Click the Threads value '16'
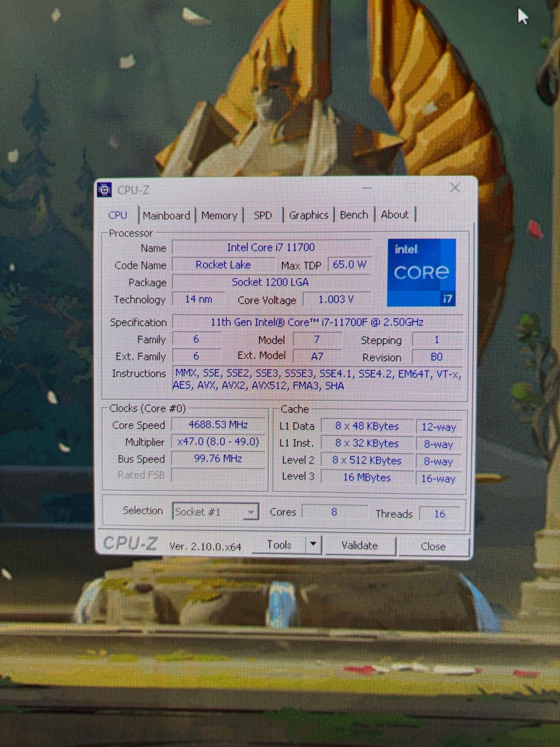The image size is (560, 747). [x=439, y=514]
